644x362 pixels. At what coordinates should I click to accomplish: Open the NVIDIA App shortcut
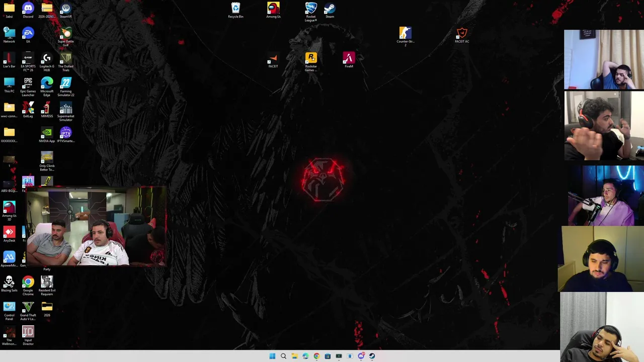pos(47,135)
